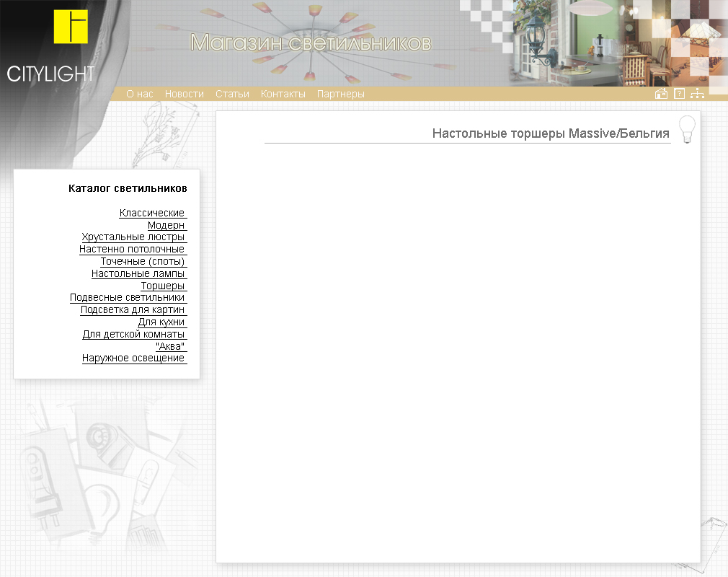Open «Наружное освещение» category
This screenshot has width=728, height=577.
(133, 358)
